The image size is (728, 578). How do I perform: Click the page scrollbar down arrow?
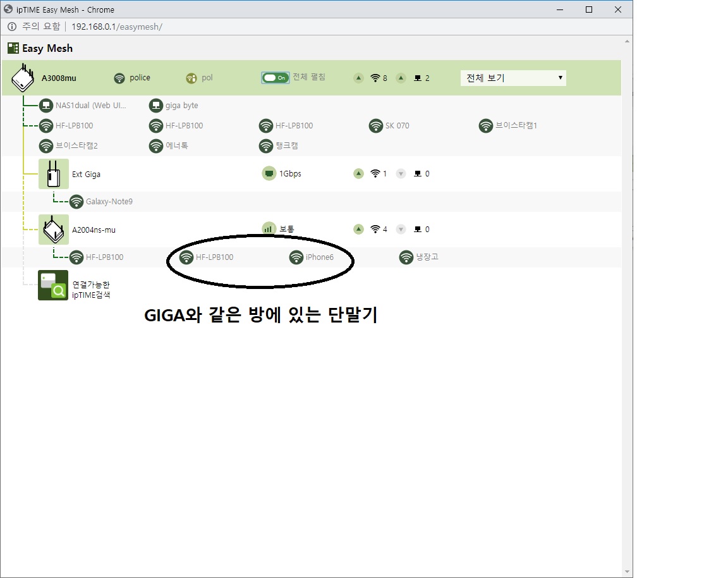(628, 572)
